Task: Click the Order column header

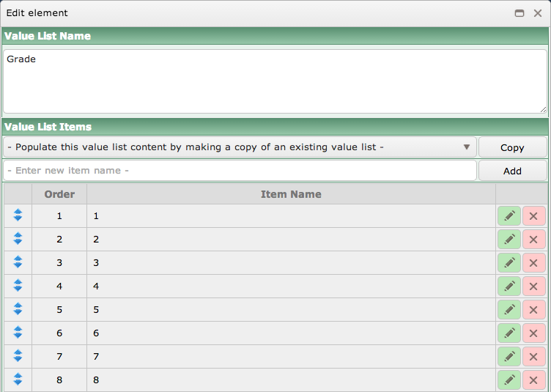Action: pos(59,194)
